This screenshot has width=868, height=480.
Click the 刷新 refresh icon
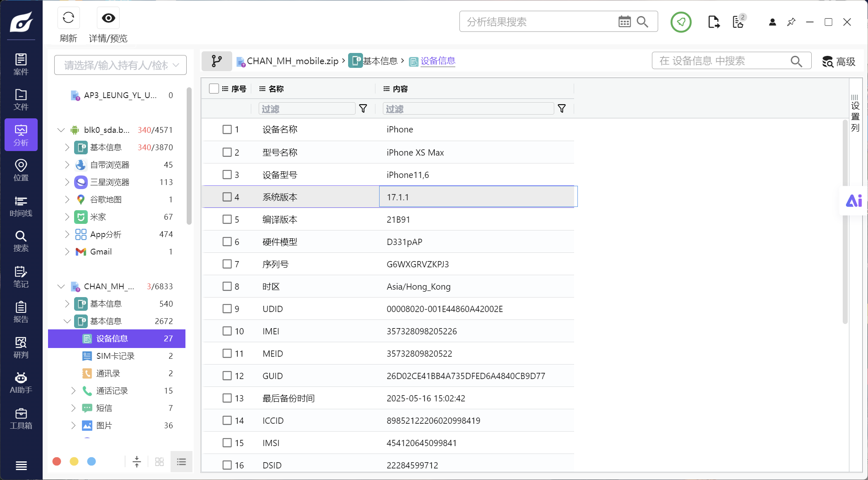click(x=68, y=18)
